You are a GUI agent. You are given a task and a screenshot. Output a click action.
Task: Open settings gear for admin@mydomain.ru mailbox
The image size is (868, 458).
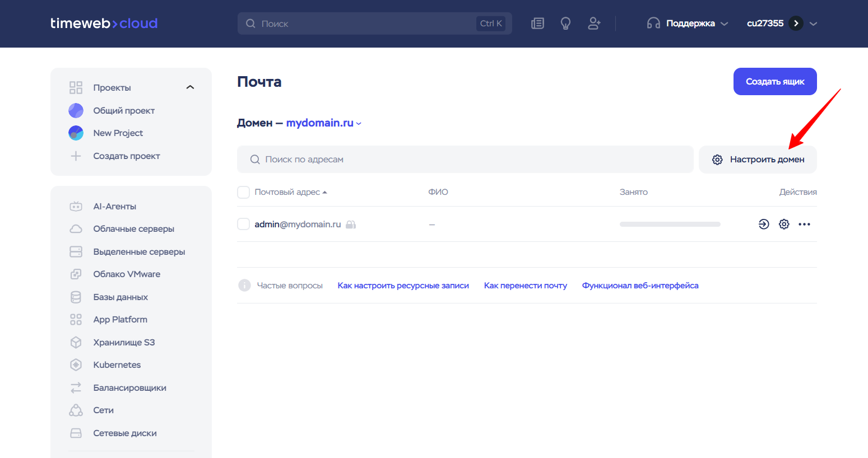(x=784, y=224)
